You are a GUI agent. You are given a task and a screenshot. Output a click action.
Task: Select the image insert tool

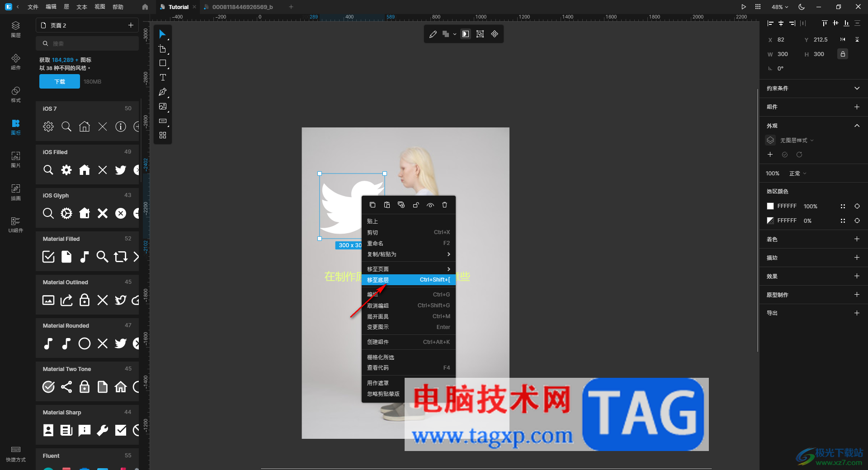[162, 107]
